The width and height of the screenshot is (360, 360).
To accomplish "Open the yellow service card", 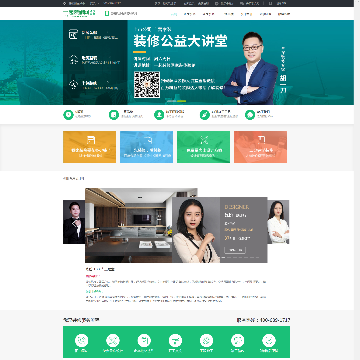I will 90,147.
